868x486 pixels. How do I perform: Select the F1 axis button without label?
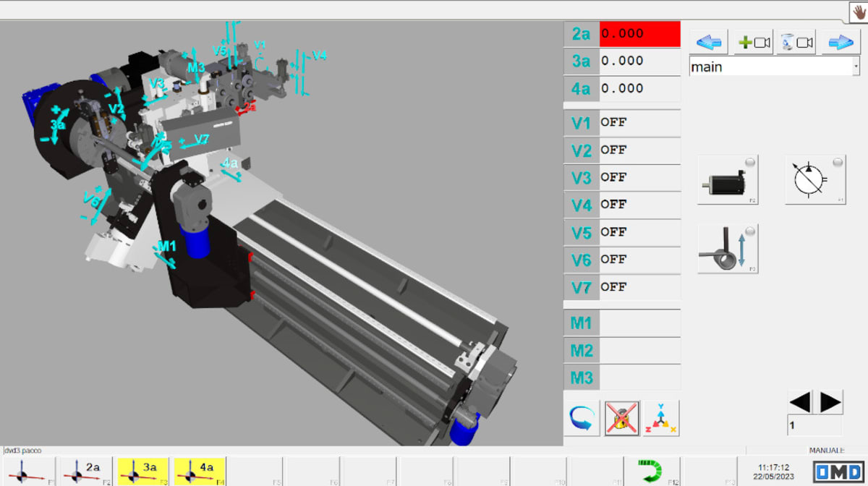(x=28, y=471)
